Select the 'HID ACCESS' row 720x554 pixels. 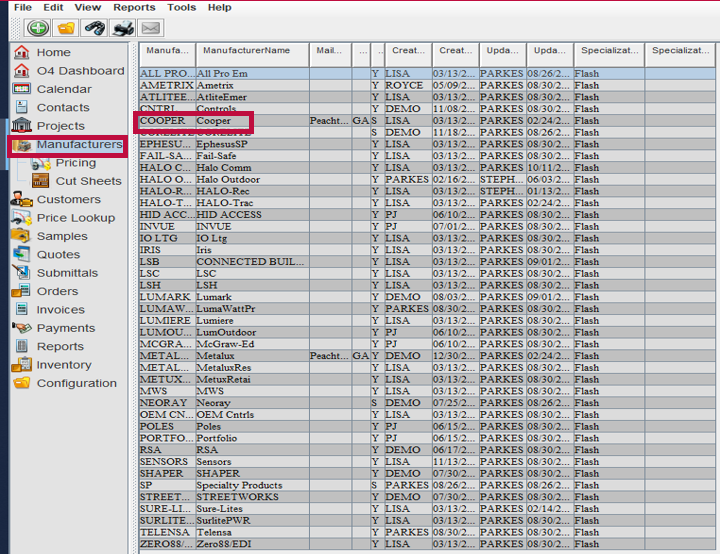[x=427, y=215]
